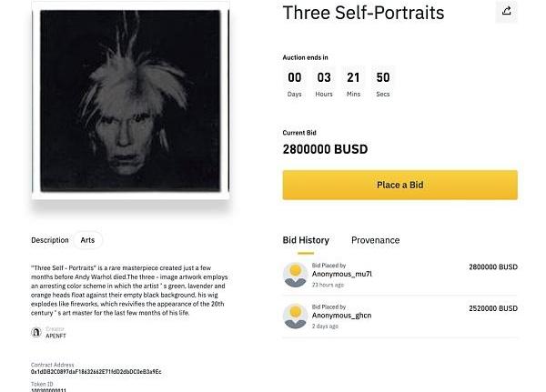Select the Bid History tab
This screenshot has width=546, height=392.
(306, 240)
